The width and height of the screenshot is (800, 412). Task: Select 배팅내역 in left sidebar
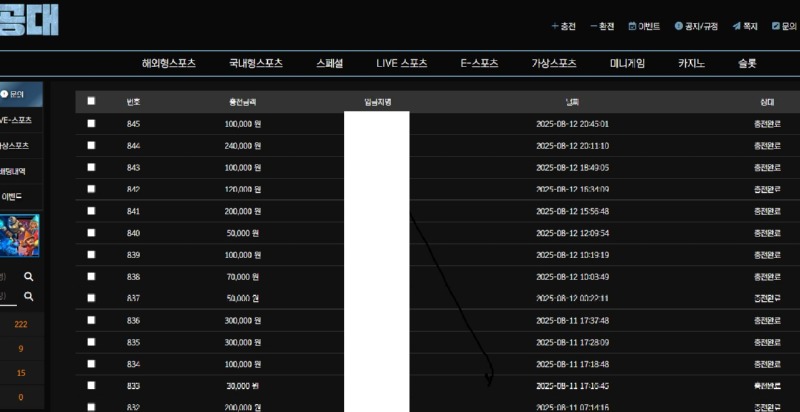21,171
